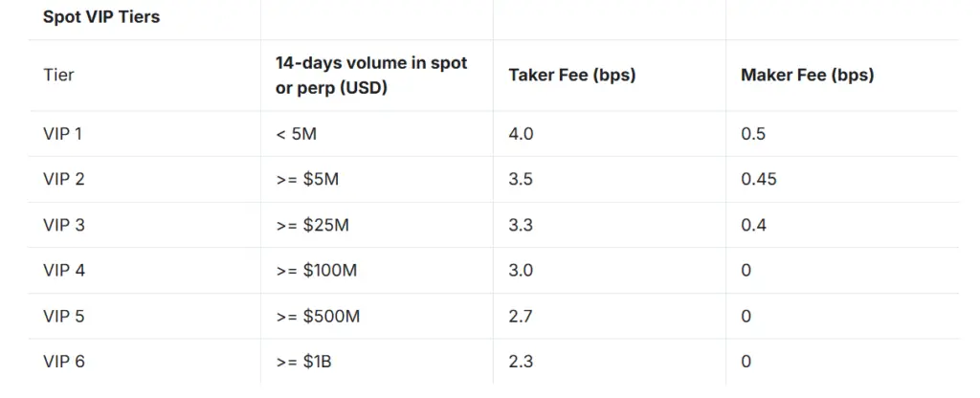The image size is (980, 398).
Task: Select the VIP 3 row label
Action: tap(64, 225)
